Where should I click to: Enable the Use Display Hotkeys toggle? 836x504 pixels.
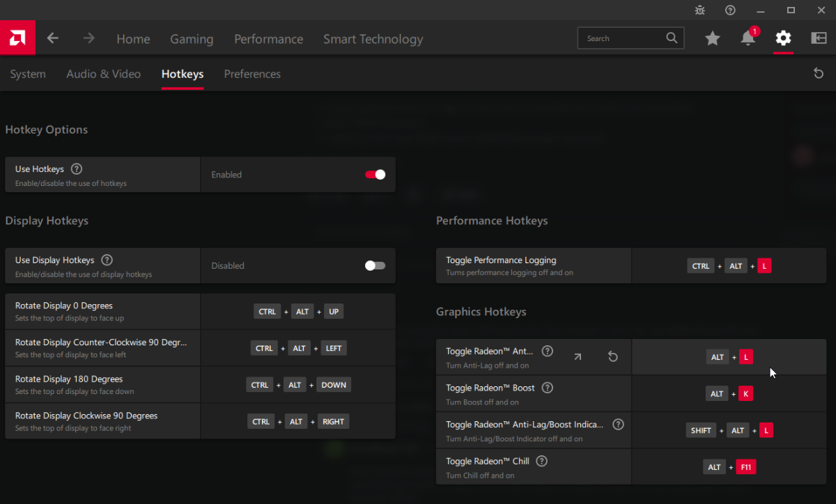click(375, 265)
